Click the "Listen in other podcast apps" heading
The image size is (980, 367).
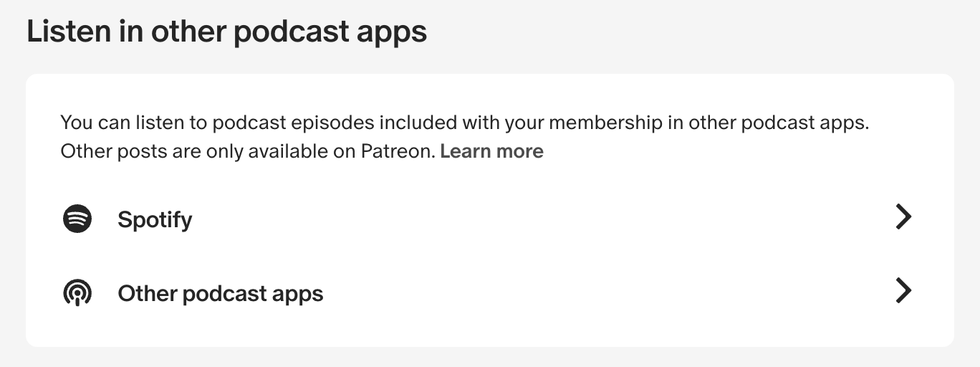[x=226, y=32]
